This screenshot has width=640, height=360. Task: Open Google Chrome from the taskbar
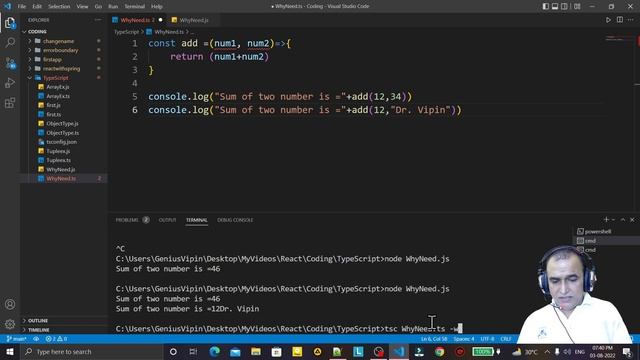click(440, 352)
